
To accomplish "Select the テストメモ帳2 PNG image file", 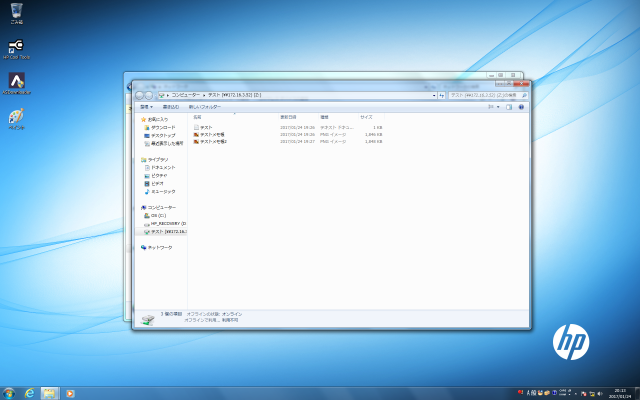I will pos(213,142).
